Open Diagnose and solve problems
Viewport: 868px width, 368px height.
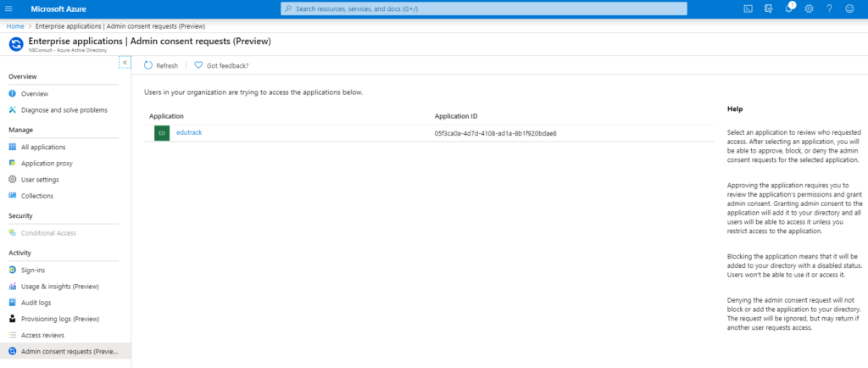[65, 109]
